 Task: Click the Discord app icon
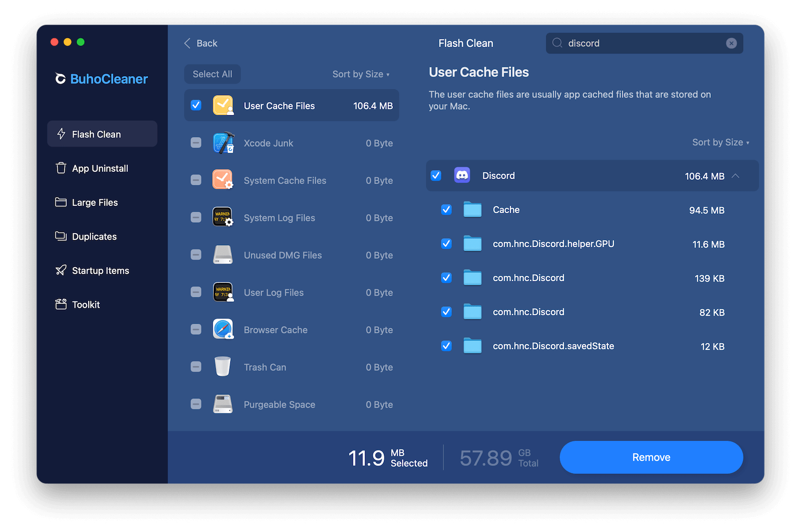pos(462,175)
